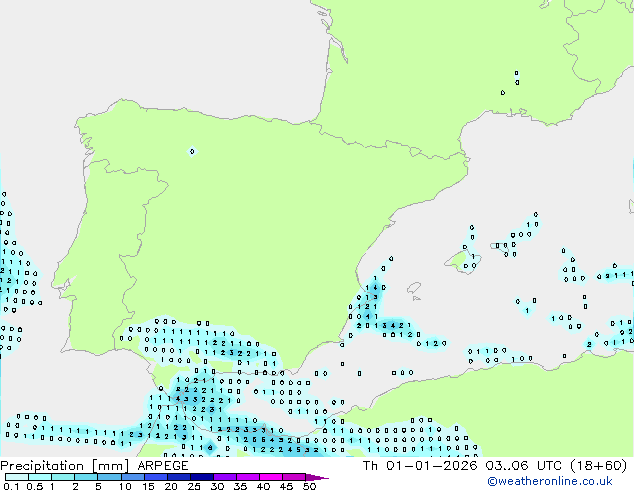Click the Ibiza island outline on the map
Viewport: 634px width, 490px height.
coord(414,287)
